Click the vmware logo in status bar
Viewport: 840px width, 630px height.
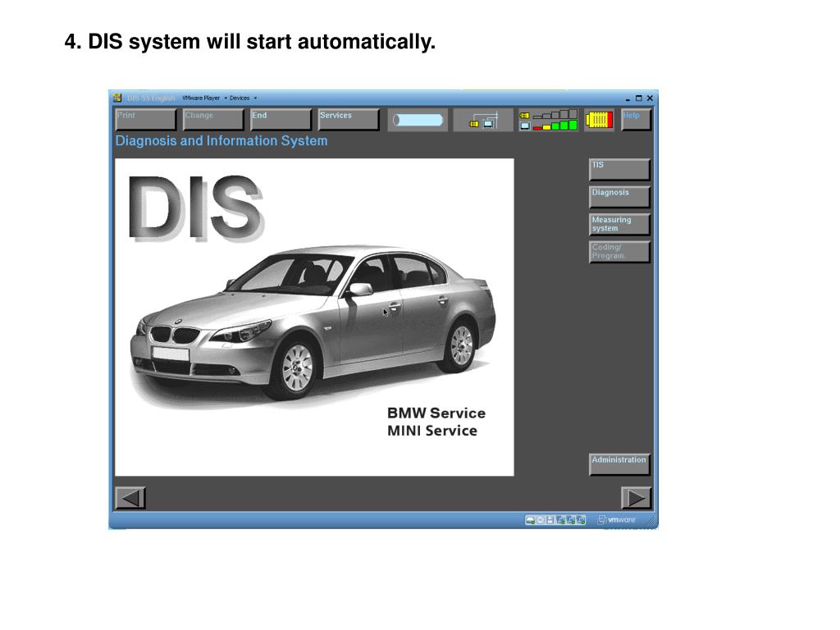click(617, 519)
